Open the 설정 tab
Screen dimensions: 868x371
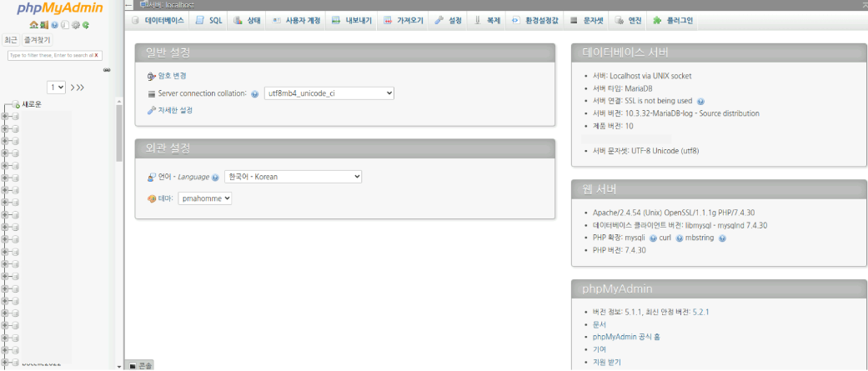pos(449,21)
